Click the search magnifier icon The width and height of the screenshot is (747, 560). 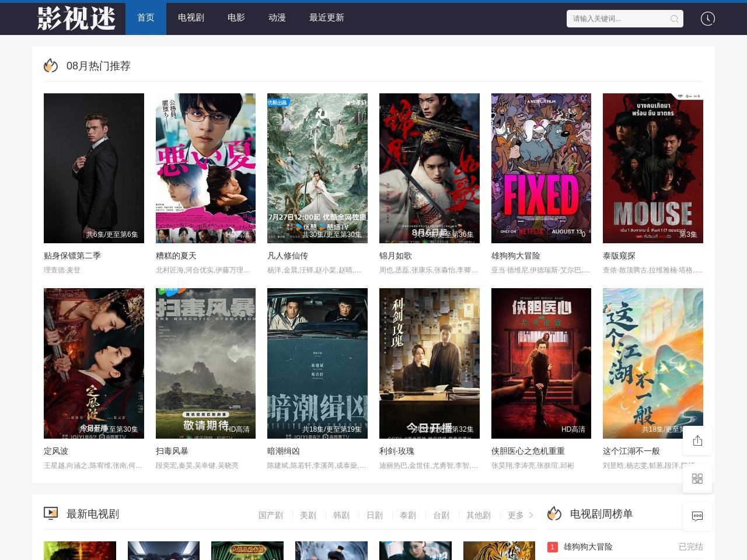pyautogui.click(x=674, y=19)
